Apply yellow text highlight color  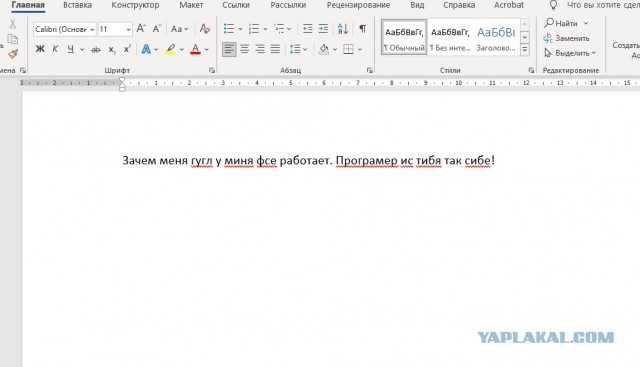[x=171, y=49]
